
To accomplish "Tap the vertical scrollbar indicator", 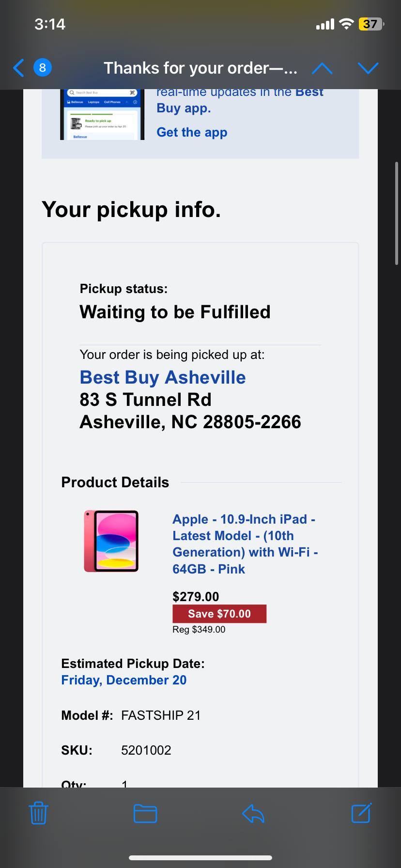I will [x=396, y=213].
